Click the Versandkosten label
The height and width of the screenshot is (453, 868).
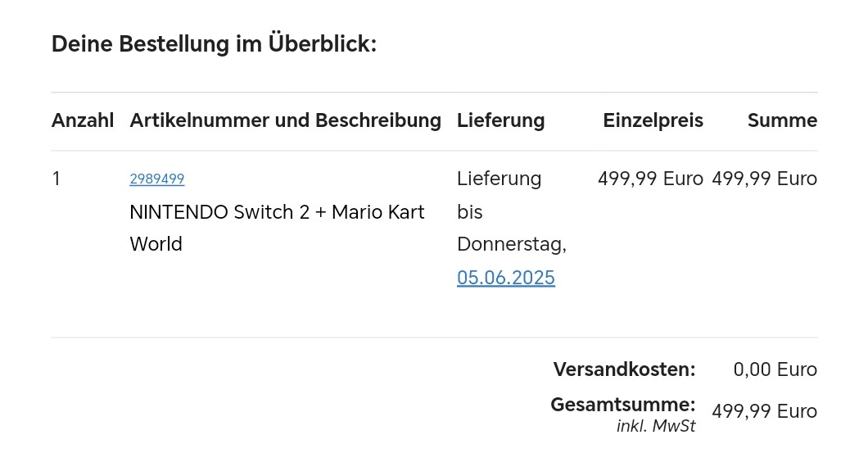point(625,369)
